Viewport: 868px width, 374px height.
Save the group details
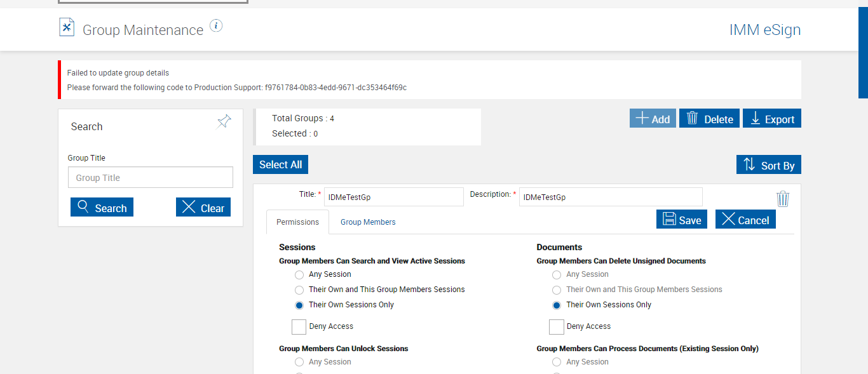click(681, 220)
